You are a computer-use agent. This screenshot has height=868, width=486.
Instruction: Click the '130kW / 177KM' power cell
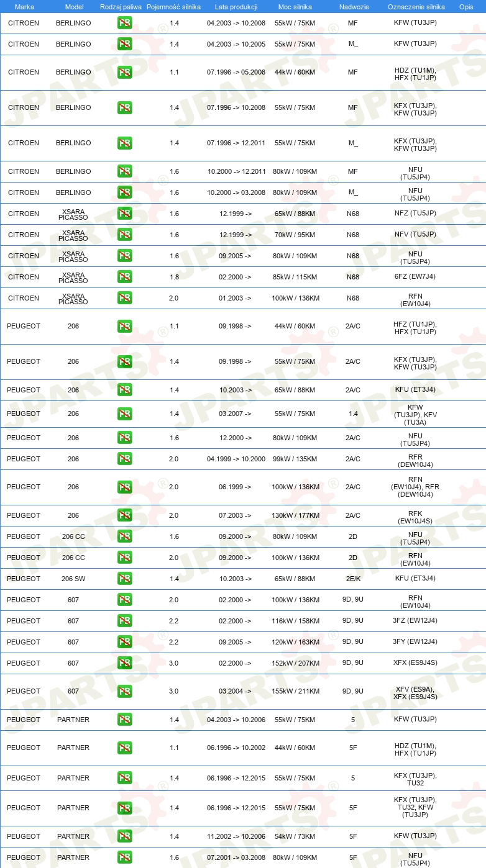295,515
